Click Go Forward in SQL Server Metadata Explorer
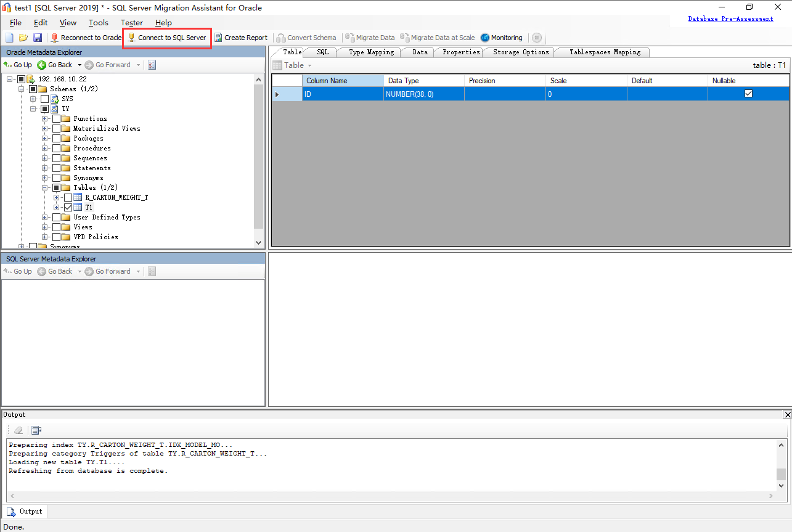Image resolution: width=792 pixels, height=532 pixels. point(108,271)
